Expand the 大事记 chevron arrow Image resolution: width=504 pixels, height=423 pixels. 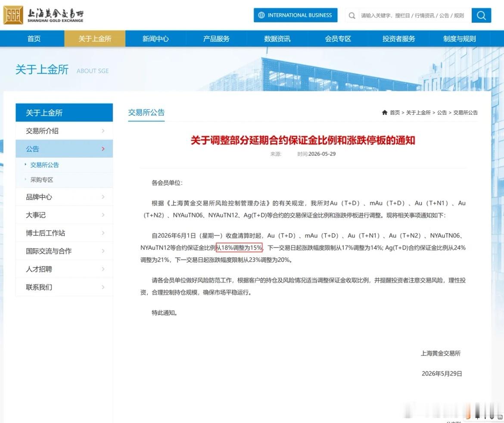tap(103, 215)
